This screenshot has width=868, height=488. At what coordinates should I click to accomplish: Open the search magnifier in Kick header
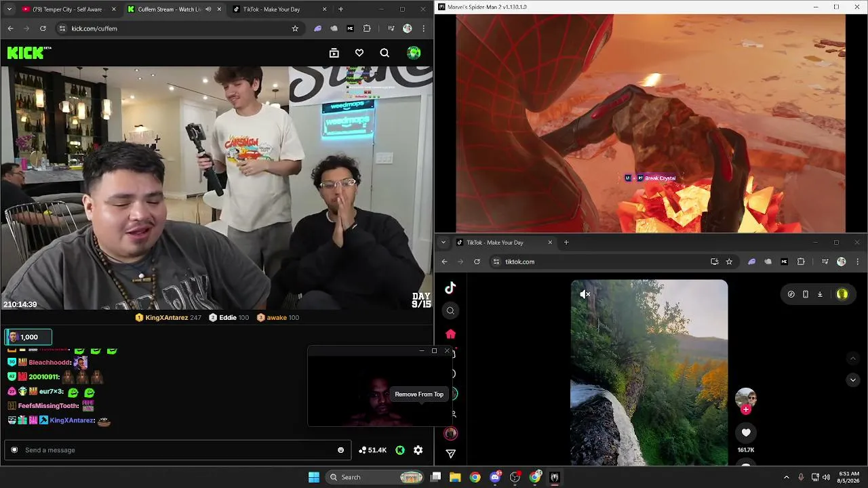(x=384, y=53)
